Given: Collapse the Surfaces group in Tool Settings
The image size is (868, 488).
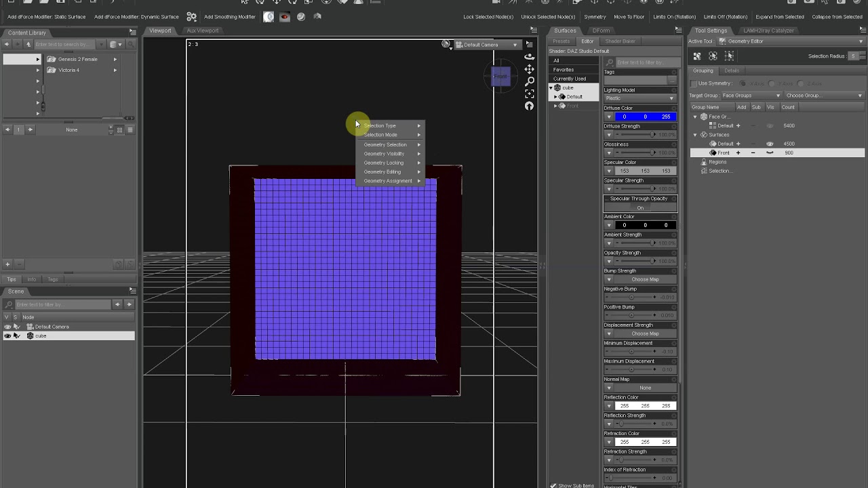Looking at the screenshot, I should tap(695, 135).
